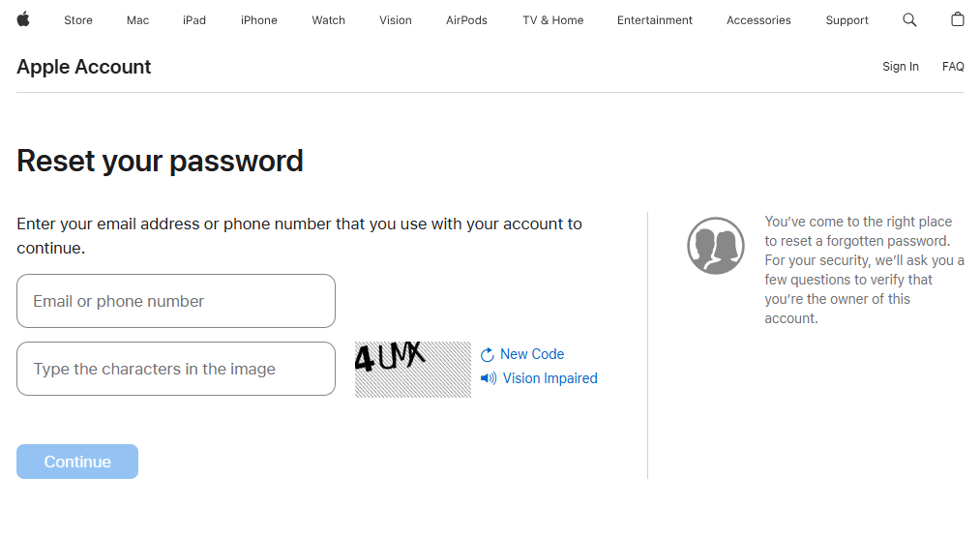
Task: Click the two-person account icon
Action: click(x=716, y=246)
